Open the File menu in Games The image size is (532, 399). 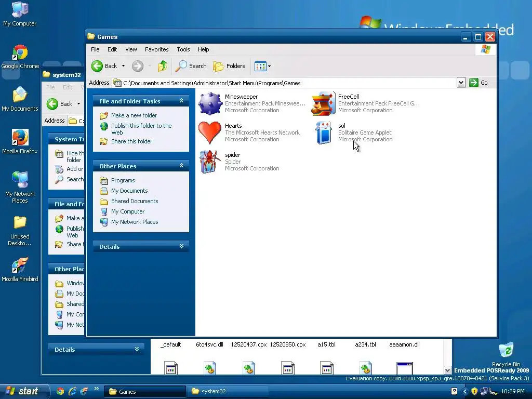[x=96, y=49]
